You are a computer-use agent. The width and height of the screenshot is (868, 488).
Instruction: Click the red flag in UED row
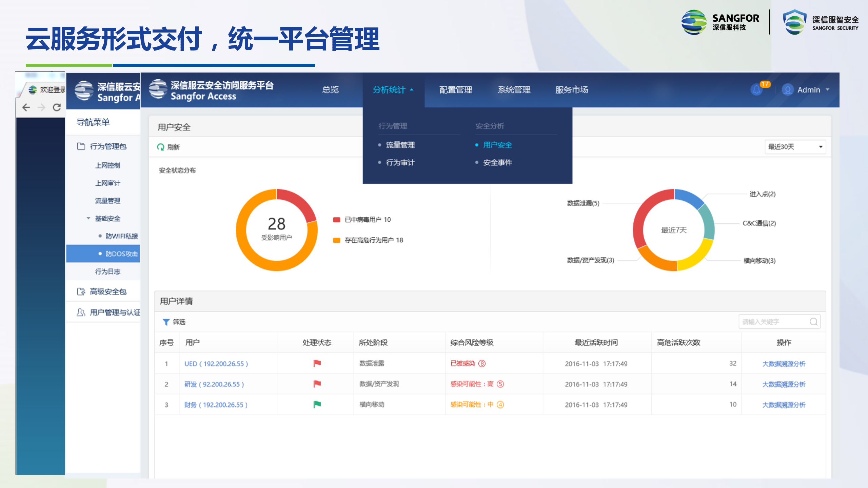click(317, 363)
